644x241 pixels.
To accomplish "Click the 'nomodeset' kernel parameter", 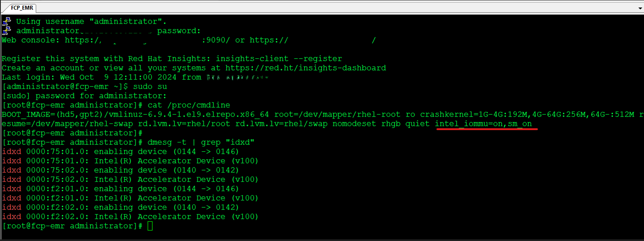I will pyautogui.click(x=354, y=124).
